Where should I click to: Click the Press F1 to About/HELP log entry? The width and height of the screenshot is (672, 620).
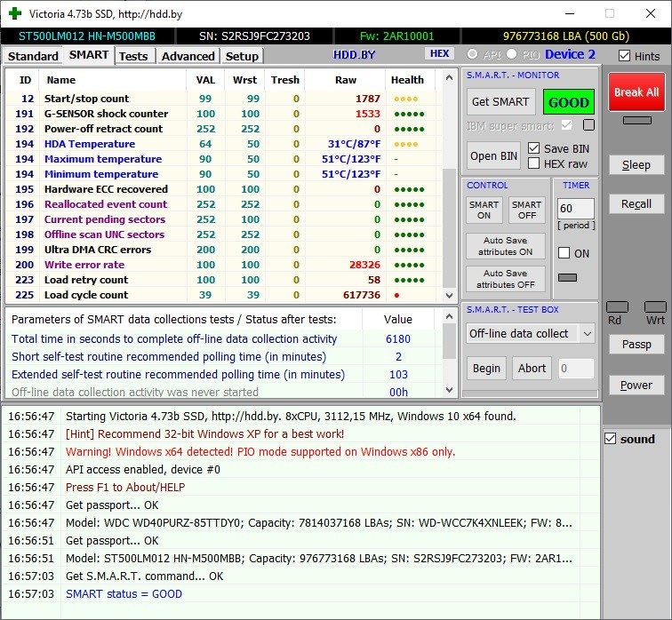tap(125, 488)
